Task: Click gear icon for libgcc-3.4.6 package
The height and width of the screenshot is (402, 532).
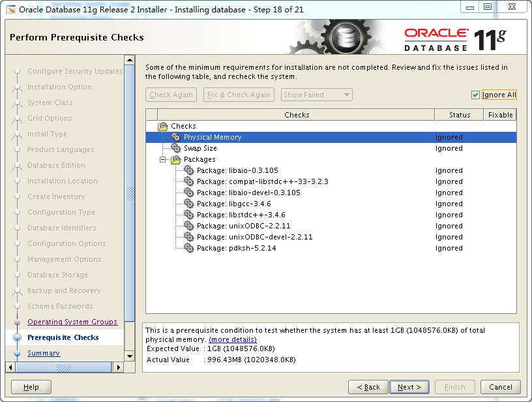Action: pos(188,204)
